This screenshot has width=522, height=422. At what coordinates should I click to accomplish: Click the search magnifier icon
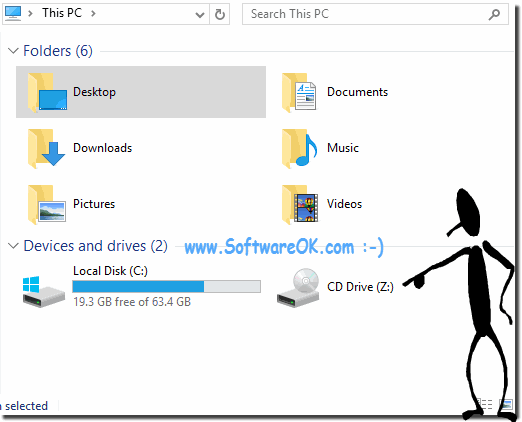[494, 14]
